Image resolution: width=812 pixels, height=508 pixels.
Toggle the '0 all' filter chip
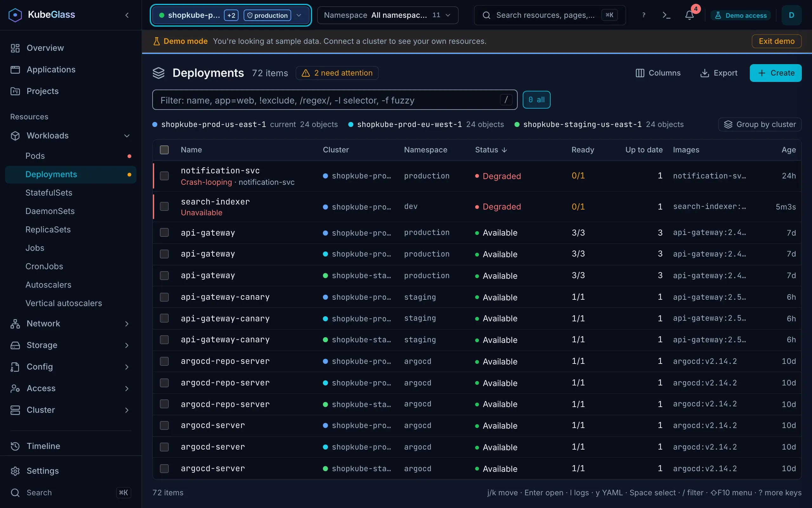(537, 100)
